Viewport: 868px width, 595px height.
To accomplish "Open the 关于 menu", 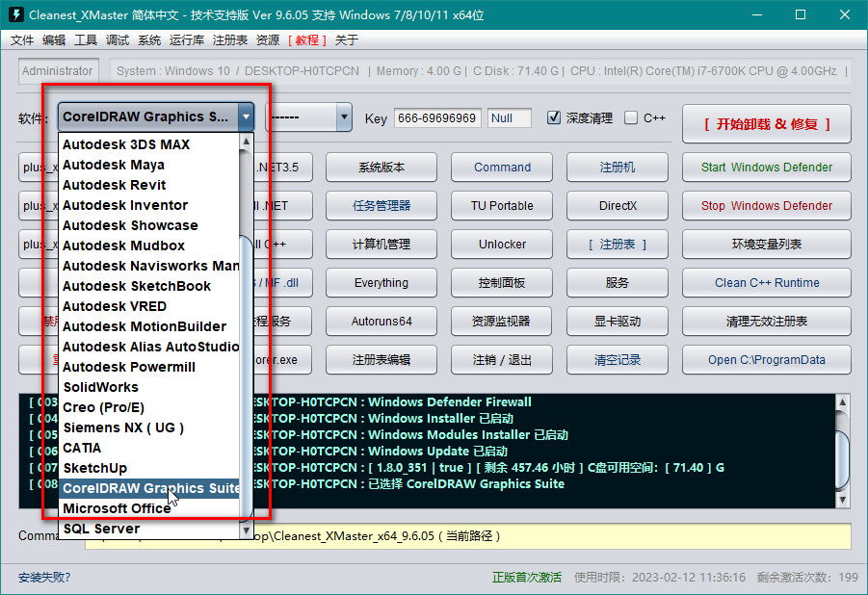I will point(347,40).
